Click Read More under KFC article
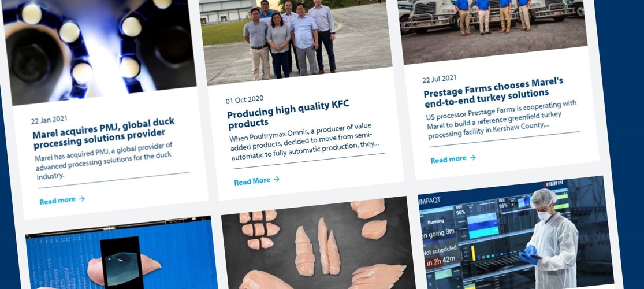The image size is (644, 289). click(x=252, y=181)
